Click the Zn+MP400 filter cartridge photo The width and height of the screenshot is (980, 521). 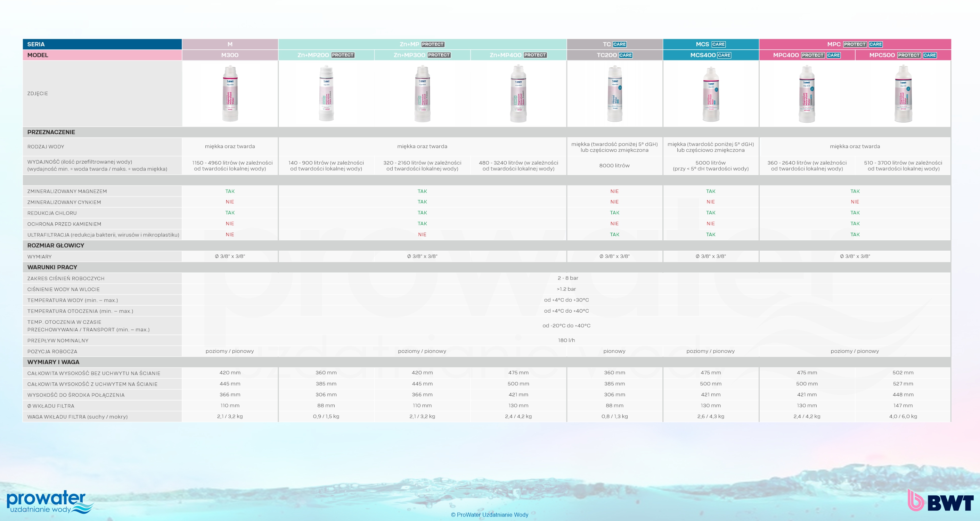(x=518, y=93)
